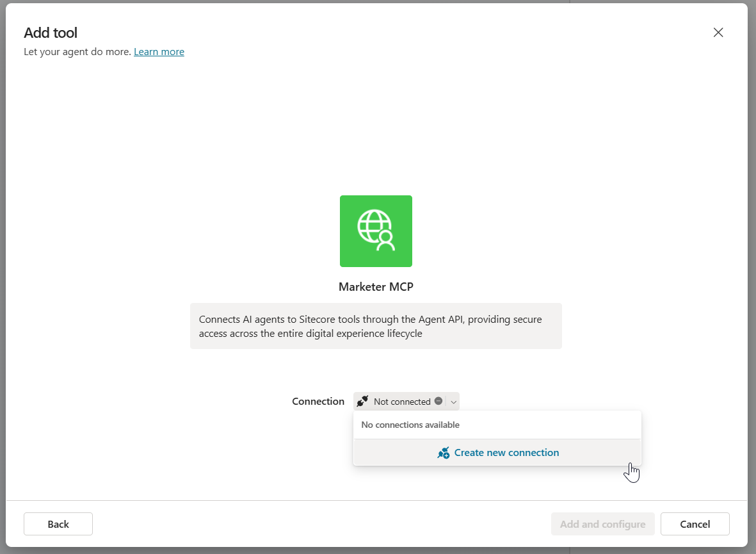Click the Add and configure button
The height and width of the screenshot is (554, 756).
(x=602, y=524)
